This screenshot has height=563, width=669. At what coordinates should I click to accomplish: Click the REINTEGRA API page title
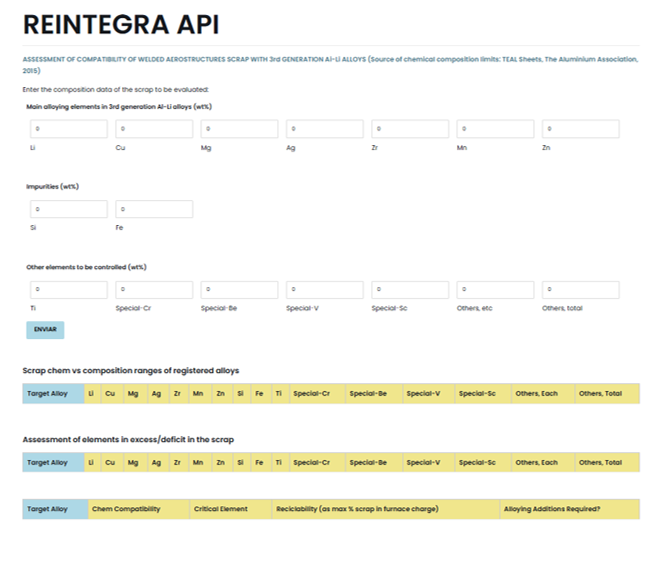[121, 25]
